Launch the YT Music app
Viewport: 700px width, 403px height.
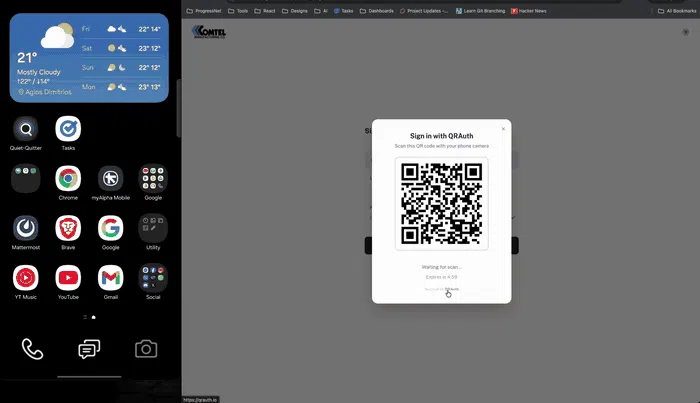pyautogui.click(x=26, y=278)
